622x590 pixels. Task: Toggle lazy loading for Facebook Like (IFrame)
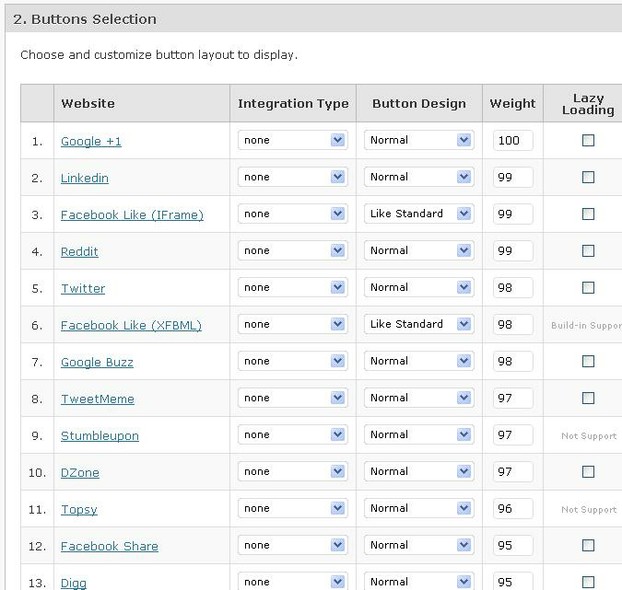click(x=588, y=214)
